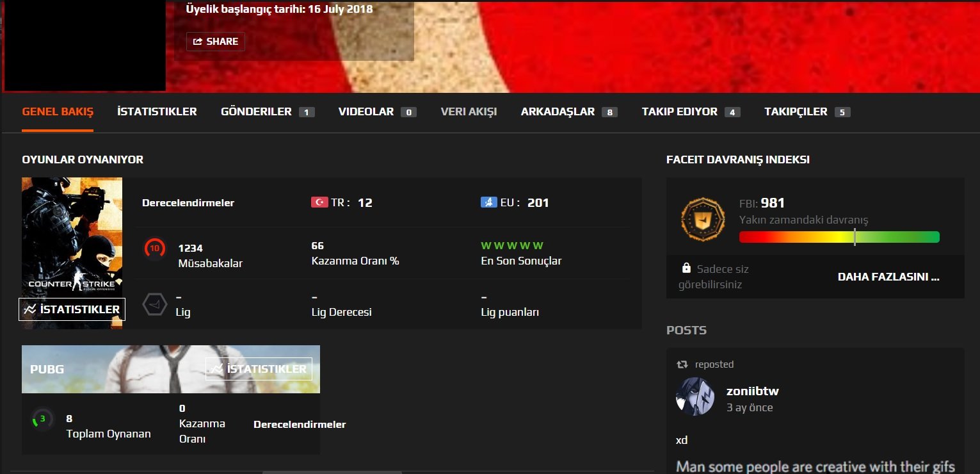The image size is (980, 474).
Task: Click the TAKIPÇILER count badge 5
Action: [842, 112]
